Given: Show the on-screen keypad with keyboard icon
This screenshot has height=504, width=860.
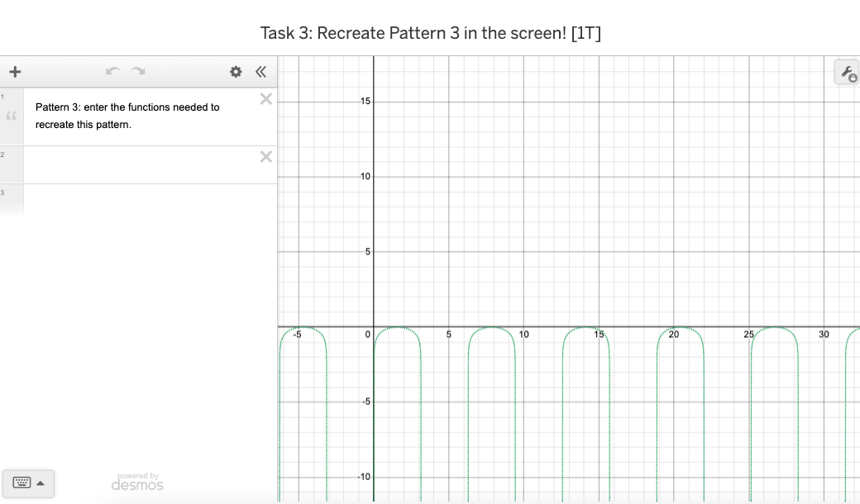Looking at the screenshot, I should pos(22,483).
